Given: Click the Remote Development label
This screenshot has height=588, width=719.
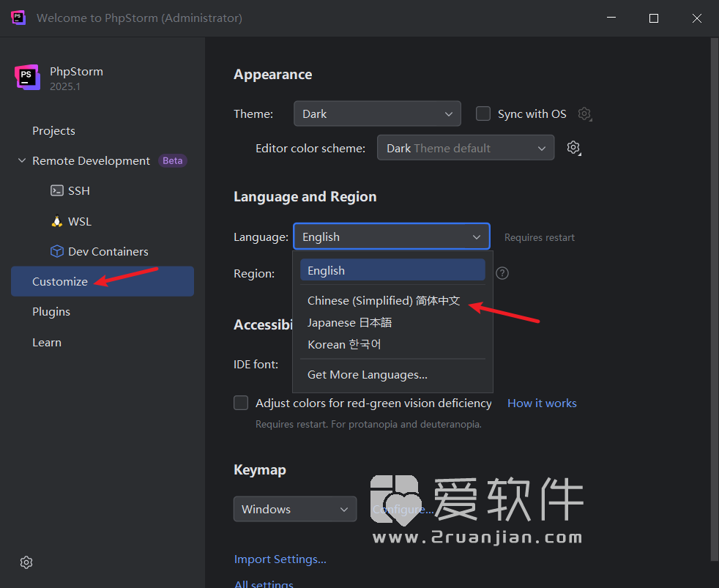Looking at the screenshot, I should 91,160.
